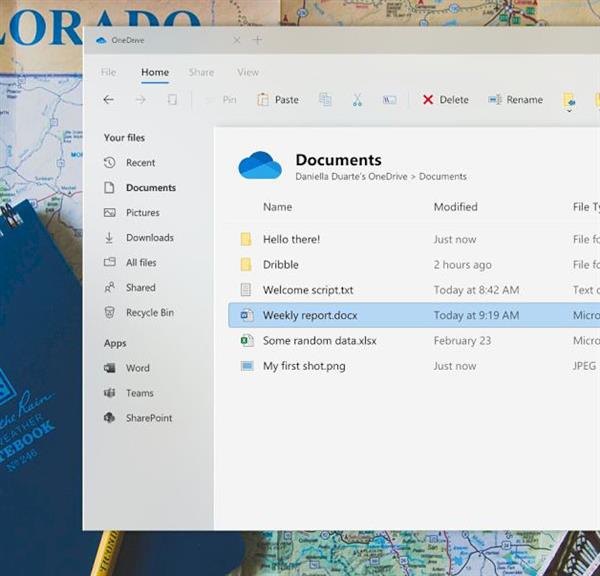Click the Rename button
This screenshot has height=576, width=600.
click(x=515, y=100)
